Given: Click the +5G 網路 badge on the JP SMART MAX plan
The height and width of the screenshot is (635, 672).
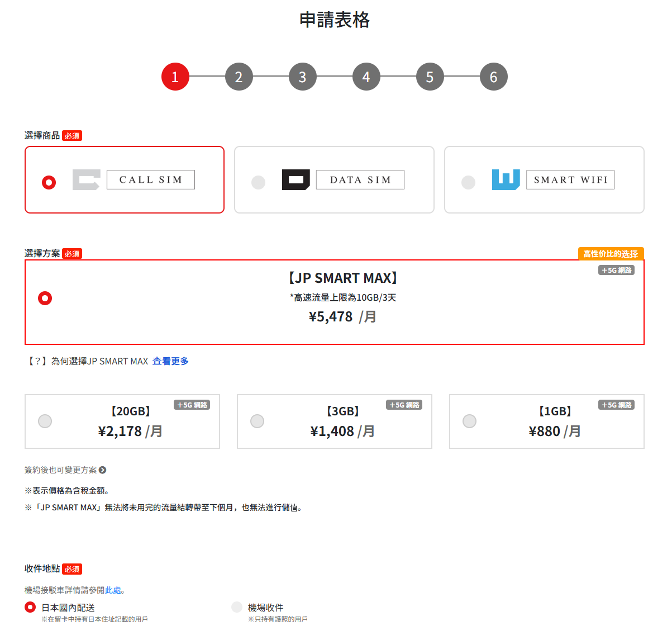Looking at the screenshot, I should pyautogui.click(x=617, y=270).
